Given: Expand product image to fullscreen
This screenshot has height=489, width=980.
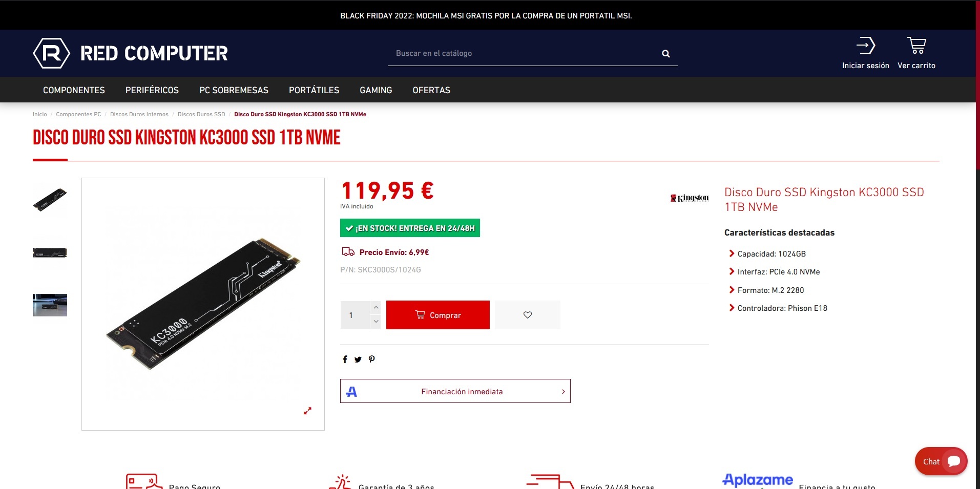Looking at the screenshot, I should coord(307,411).
